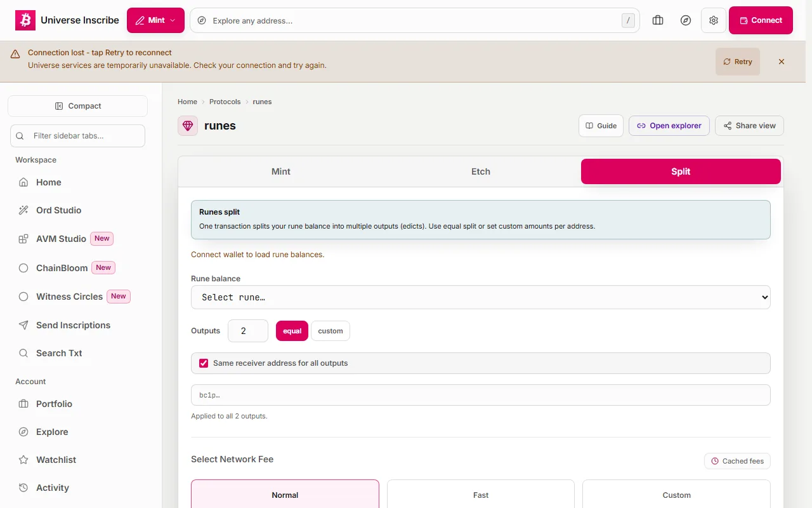
Task: Click the warning triangle alert icon
Action: tap(15, 54)
